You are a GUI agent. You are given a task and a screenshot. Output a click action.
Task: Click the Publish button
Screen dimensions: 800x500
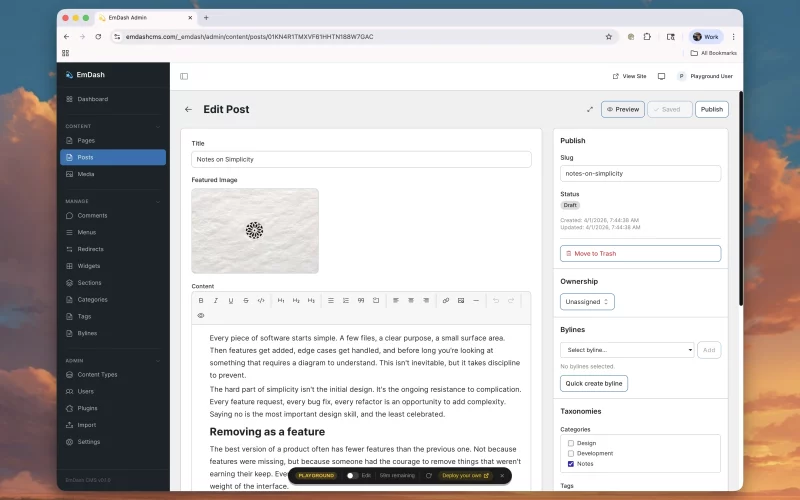[x=711, y=109]
